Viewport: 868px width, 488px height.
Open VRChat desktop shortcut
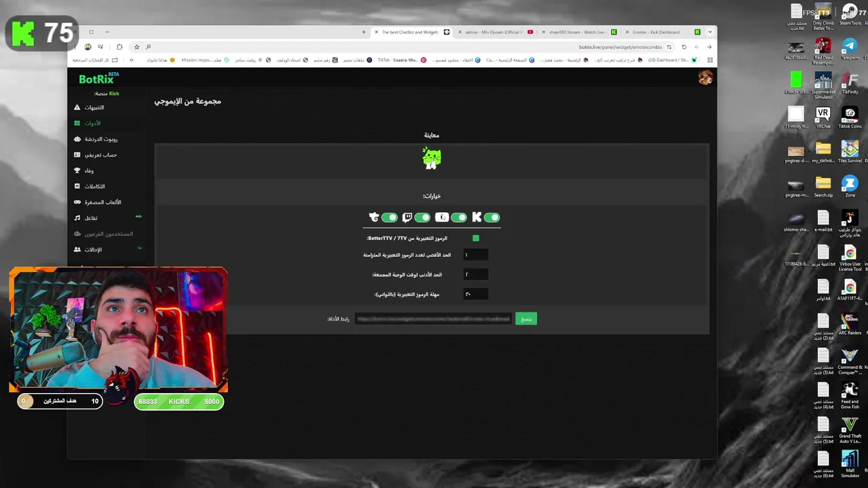823,117
